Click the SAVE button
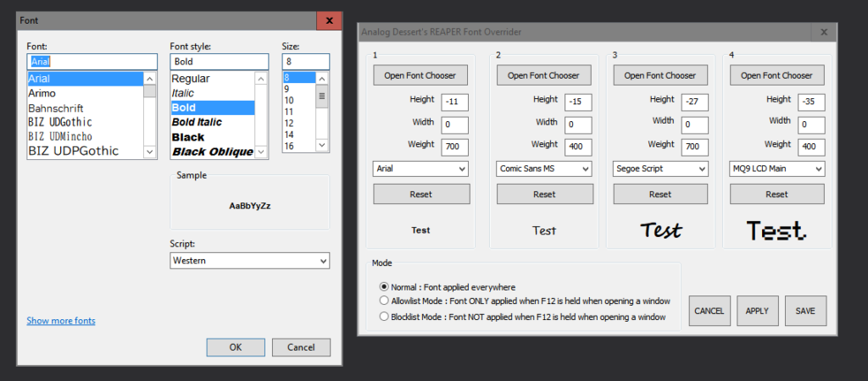 point(804,311)
